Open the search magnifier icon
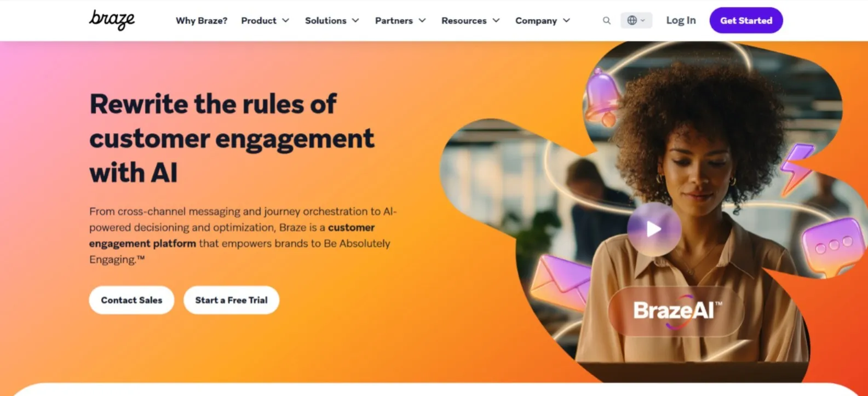The height and width of the screenshot is (396, 868). (x=606, y=20)
